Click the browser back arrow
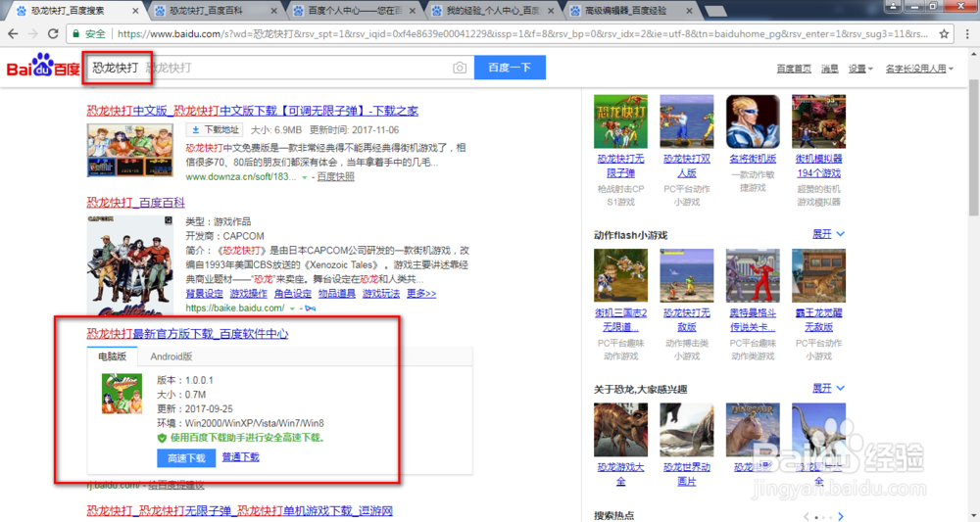The width and height of the screenshot is (980, 522). click(x=13, y=33)
